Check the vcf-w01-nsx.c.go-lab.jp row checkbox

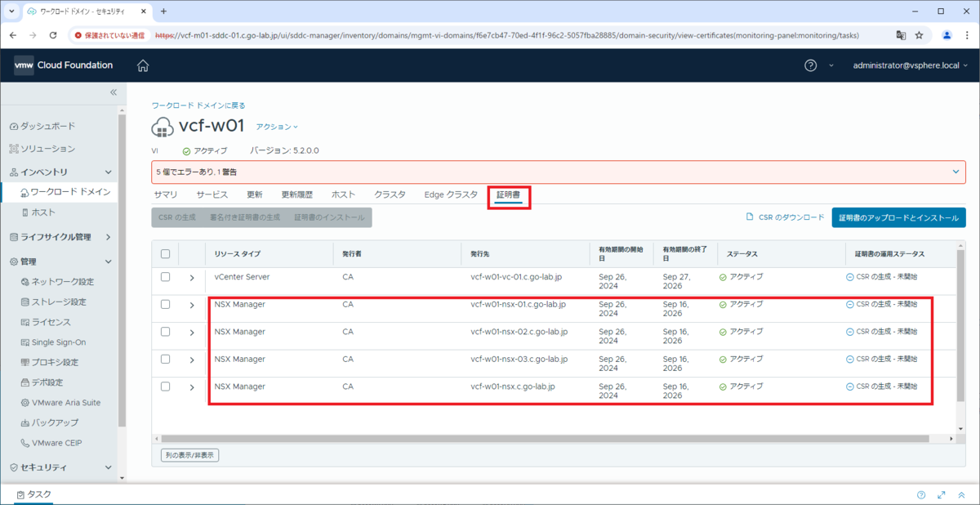click(165, 386)
